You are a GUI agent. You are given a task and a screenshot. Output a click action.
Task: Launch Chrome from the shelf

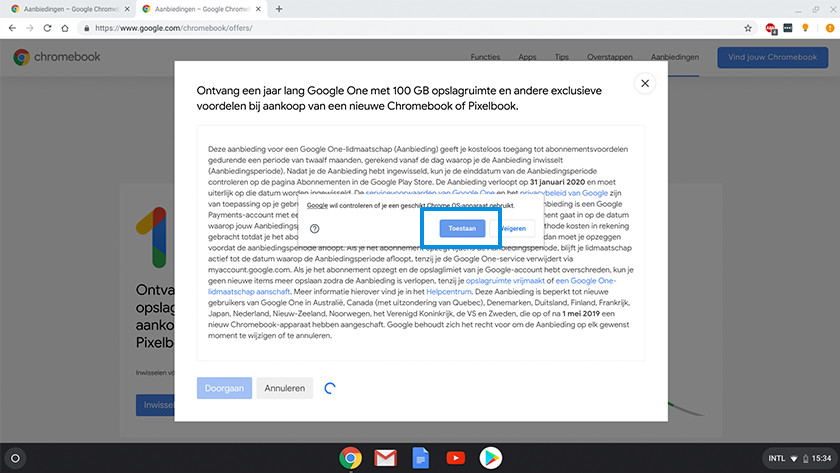coord(350,459)
